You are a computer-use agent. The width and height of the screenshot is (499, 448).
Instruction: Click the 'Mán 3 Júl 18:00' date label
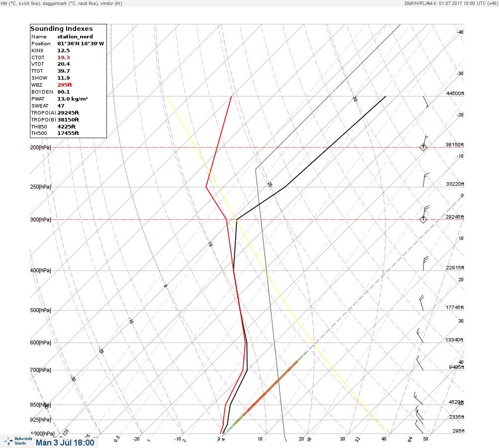[65, 443]
